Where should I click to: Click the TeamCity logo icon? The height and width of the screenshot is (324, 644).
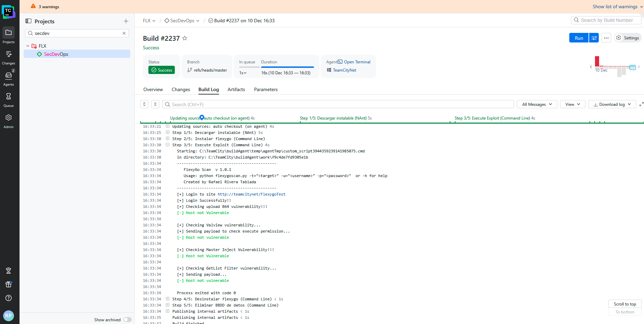tap(8, 12)
